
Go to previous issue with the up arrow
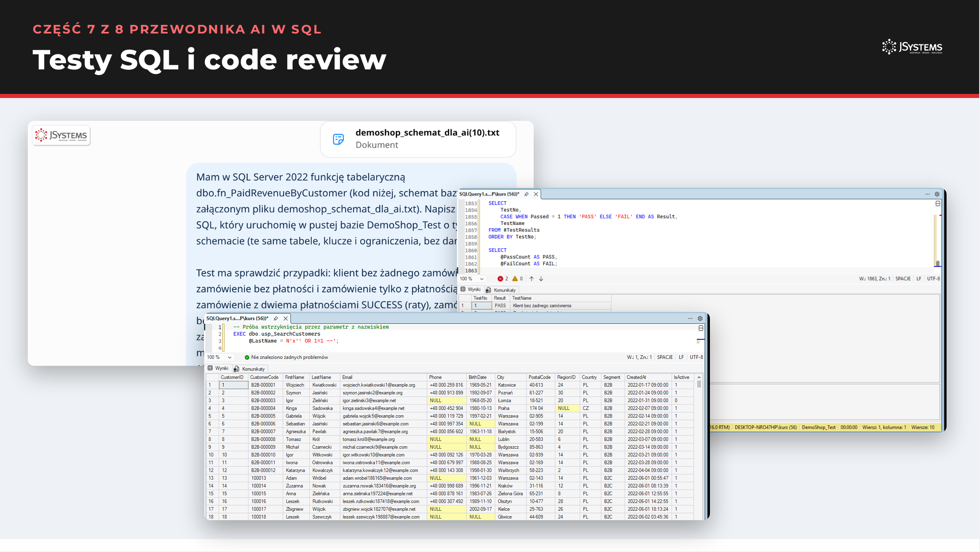tap(532, 278)
